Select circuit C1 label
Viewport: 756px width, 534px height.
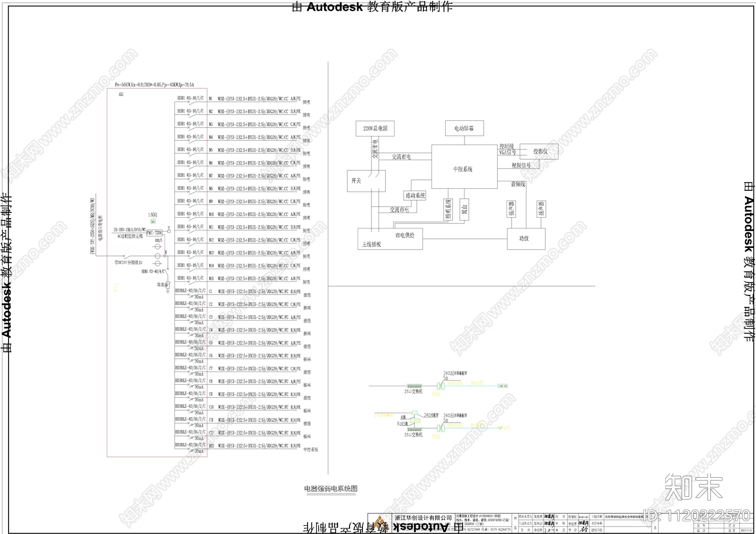(x=211, y=292)
